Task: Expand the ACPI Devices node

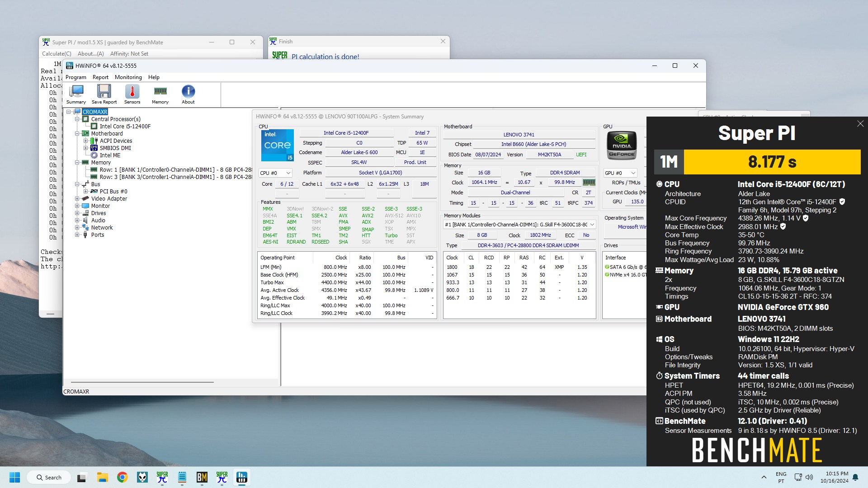Action: tap(86, 141)
